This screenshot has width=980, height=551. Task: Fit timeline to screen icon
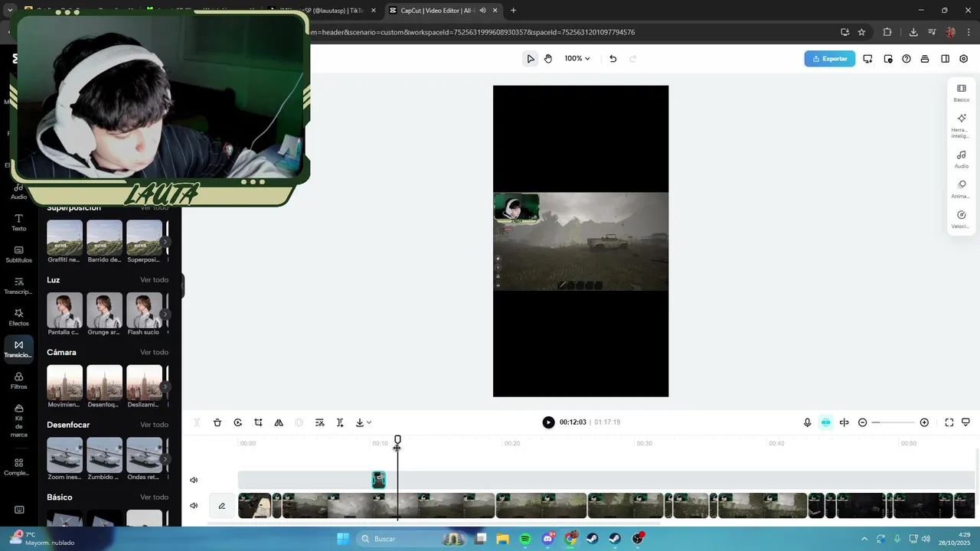click(x=949, y=422)
